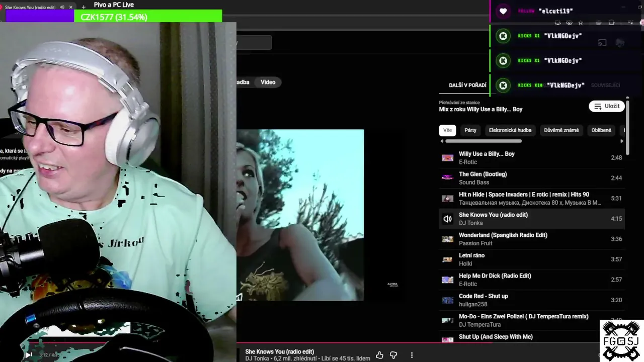Click the Letní ráno thumbnail
Viewport: 644px width, 362px height.
[447, 259]
